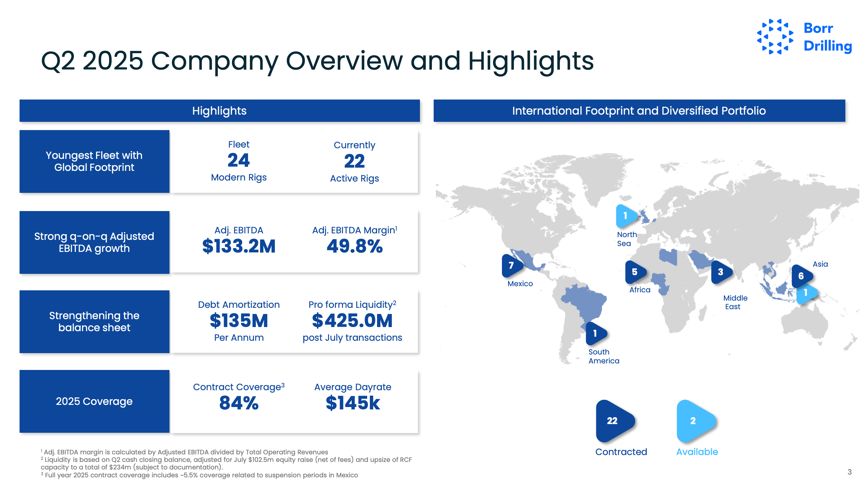Select the International Footprint and Diversified Portfolio header
The image size is (868, 488).
639,111
